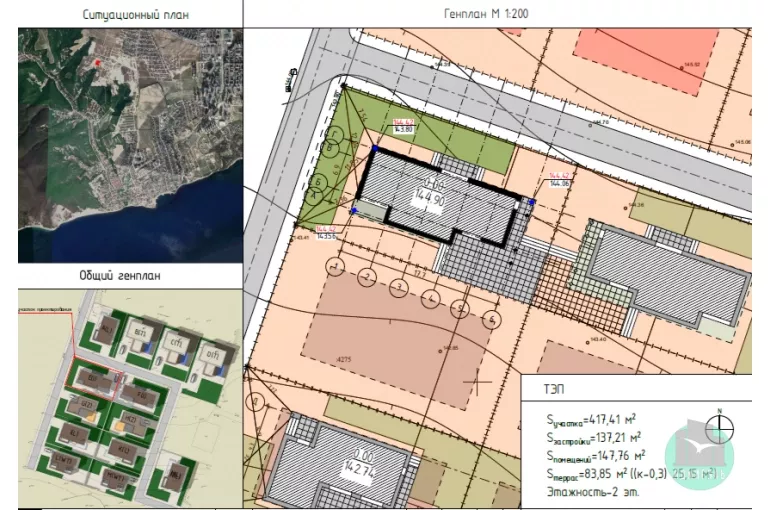Pick the blue grip point at building's top-left corner
The image size is (770, 510).
click(x=376, y=147)
